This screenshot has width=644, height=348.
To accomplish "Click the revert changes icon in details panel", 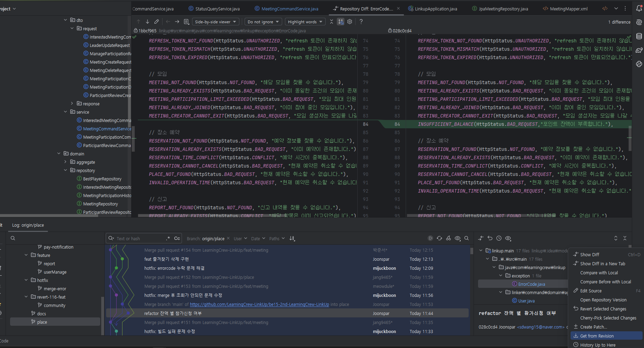I will (x=490, y=238).
